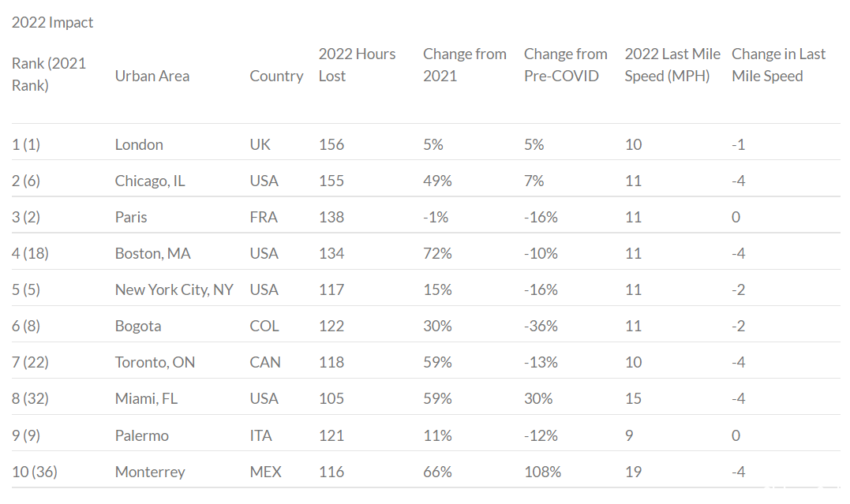
Task: Click the Country column header
Action: click(276, 76)
